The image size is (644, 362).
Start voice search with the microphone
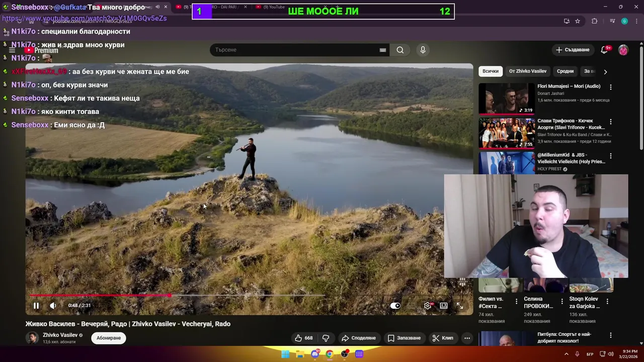[x=423, y=50]
